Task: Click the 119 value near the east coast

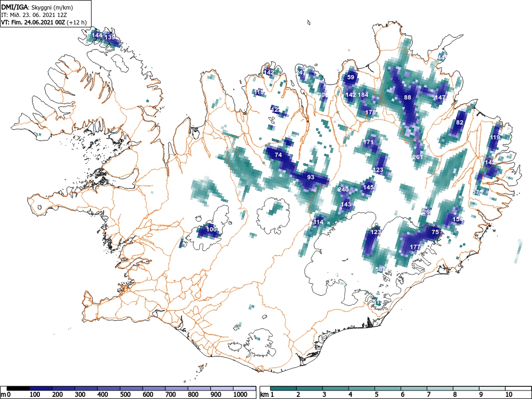Action: pos(495,137)
